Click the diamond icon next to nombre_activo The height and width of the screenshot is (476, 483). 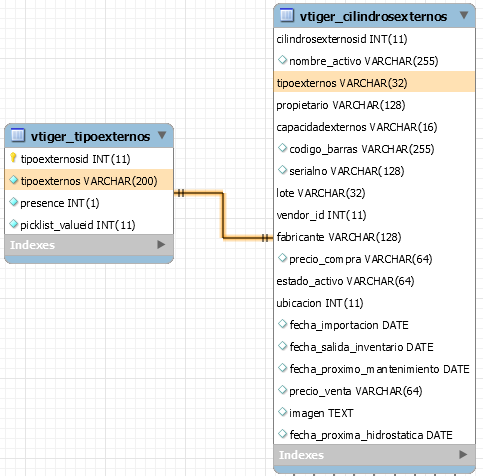282,60
